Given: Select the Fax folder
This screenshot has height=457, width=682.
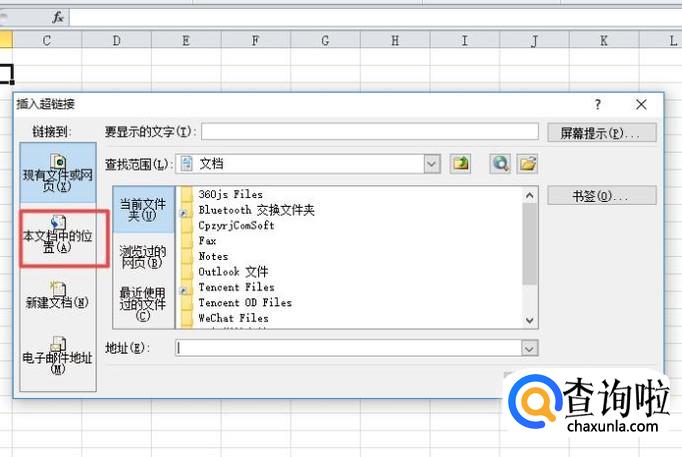Looking at the screenshot, I should [207, 241].
